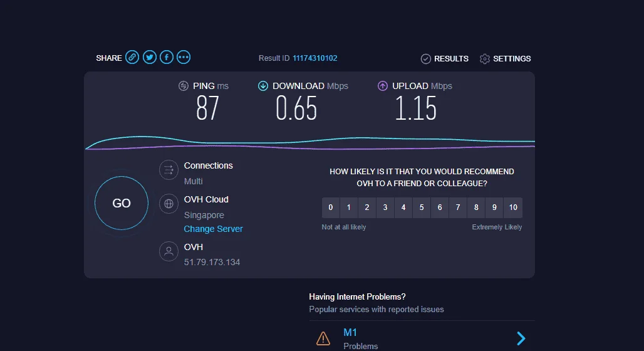This screenshot has height=351, width=644.
Task: Click the M1 warning triangle icon
Action: tap(323, 338)
